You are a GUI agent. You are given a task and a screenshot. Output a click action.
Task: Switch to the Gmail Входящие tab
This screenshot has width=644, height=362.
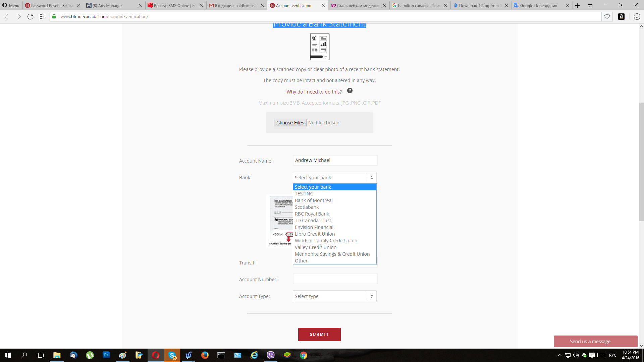pos(236,5)
